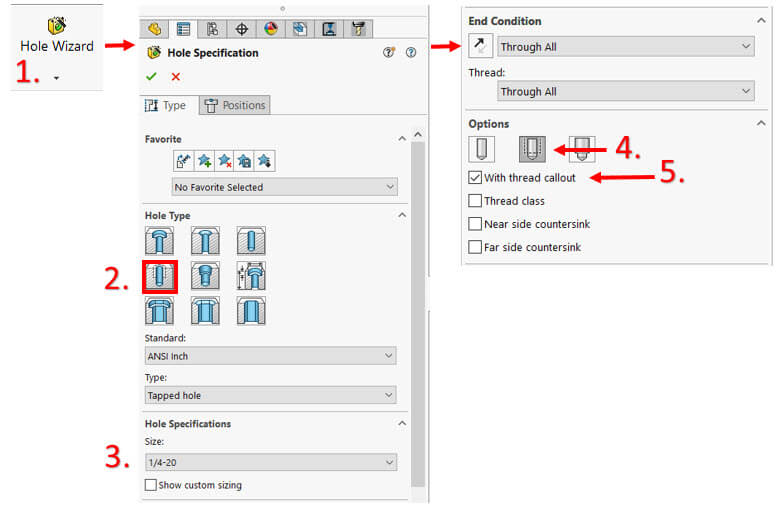The image size is (776, 507).
Task: Click the PropertyManager vertical scrollbar
Action: click(418, 314)
